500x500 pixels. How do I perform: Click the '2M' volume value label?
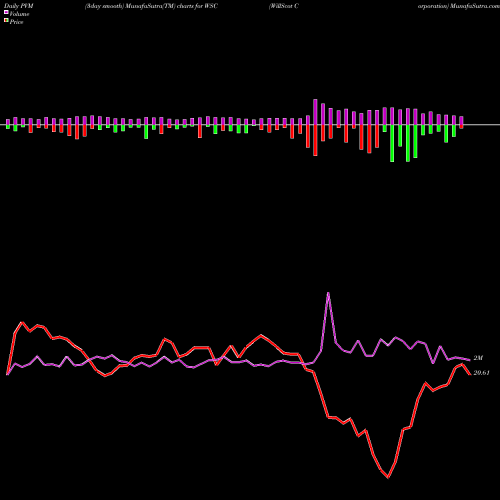[x=478, y=358]
